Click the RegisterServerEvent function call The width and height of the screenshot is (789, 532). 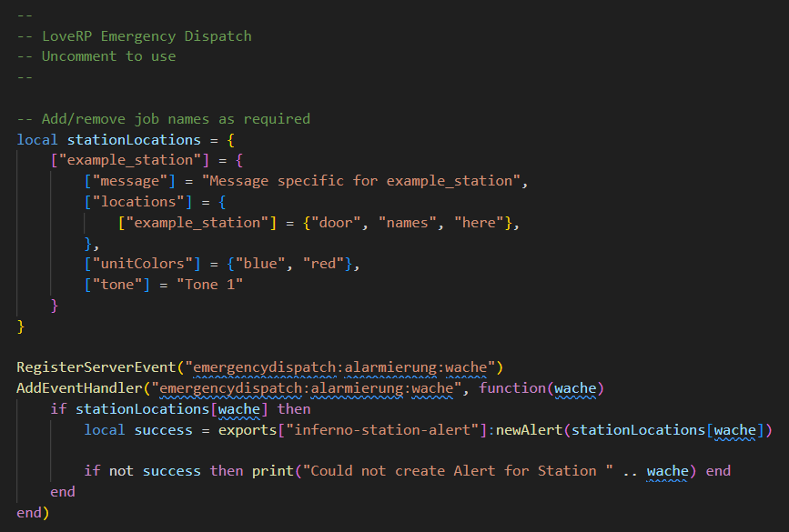96,367
